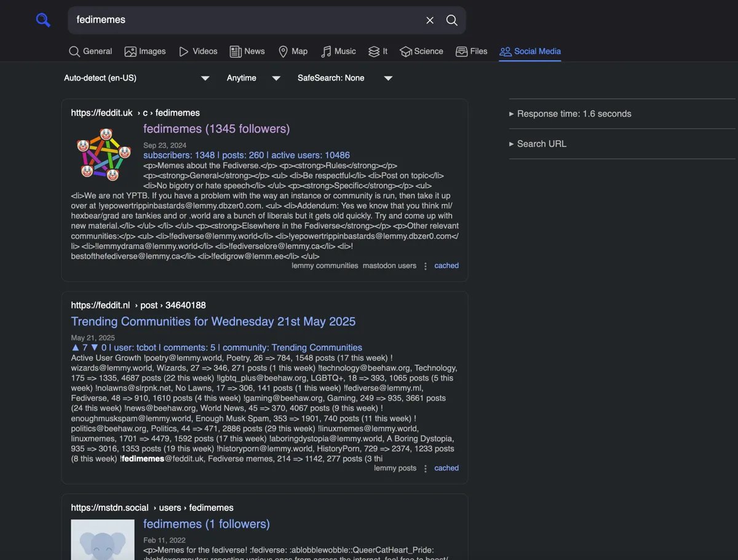The height and width of the screenshot is (560, 738).
Task: Expand the Search URL section
Action: [x=538, y=144]
